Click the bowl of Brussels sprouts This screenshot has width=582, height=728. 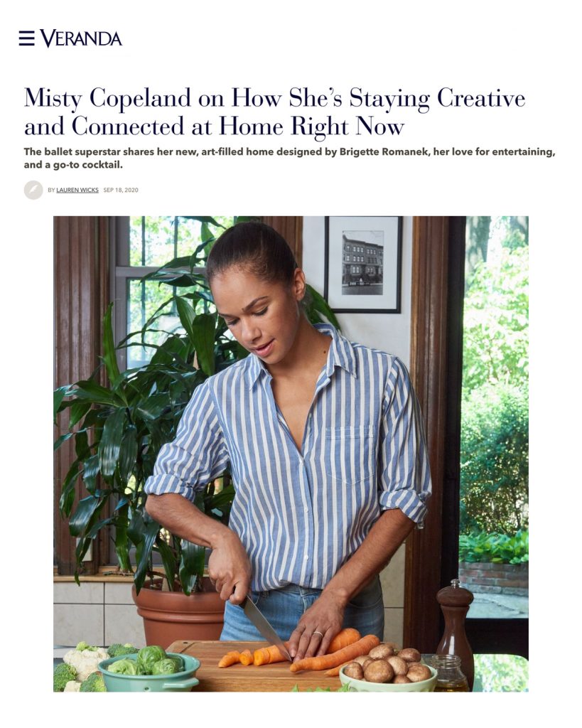(149, 671)
